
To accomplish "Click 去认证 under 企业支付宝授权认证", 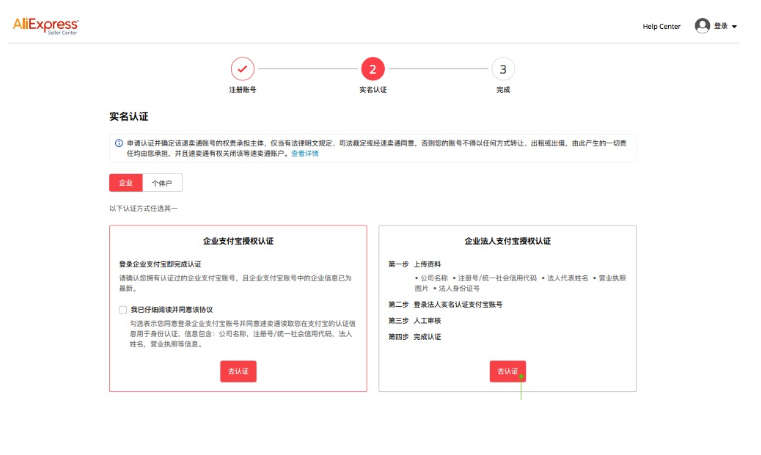I will [x=238, y=371].
